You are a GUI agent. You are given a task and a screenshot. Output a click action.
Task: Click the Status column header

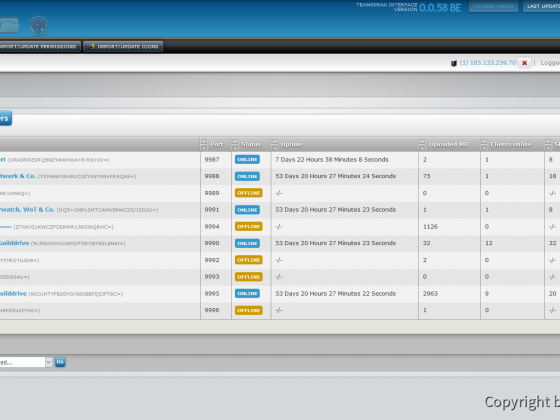coord(251,144)
